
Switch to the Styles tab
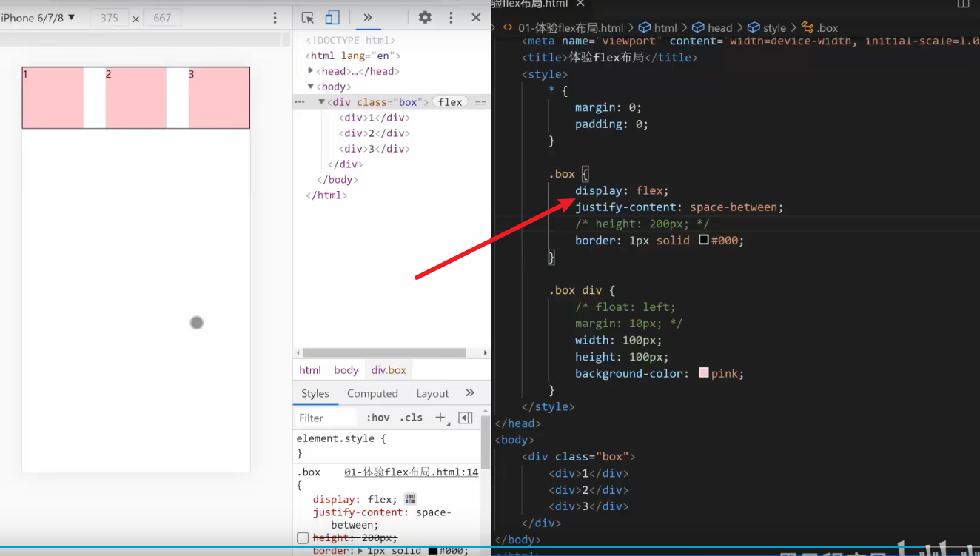(315, 393)
